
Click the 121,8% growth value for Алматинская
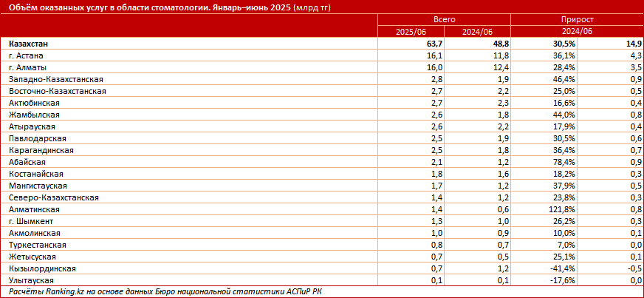(541, 209)
